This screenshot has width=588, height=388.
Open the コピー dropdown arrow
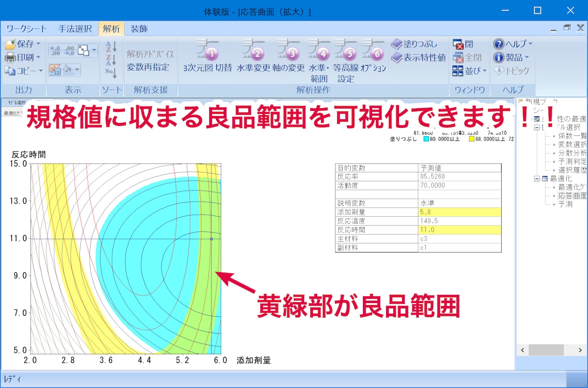tap(40, 71)
